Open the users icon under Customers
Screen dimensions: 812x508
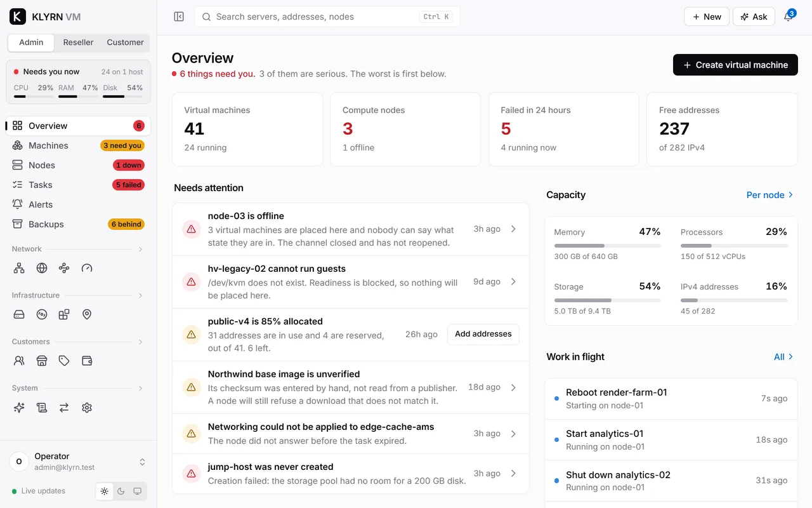tap(19, 361)
